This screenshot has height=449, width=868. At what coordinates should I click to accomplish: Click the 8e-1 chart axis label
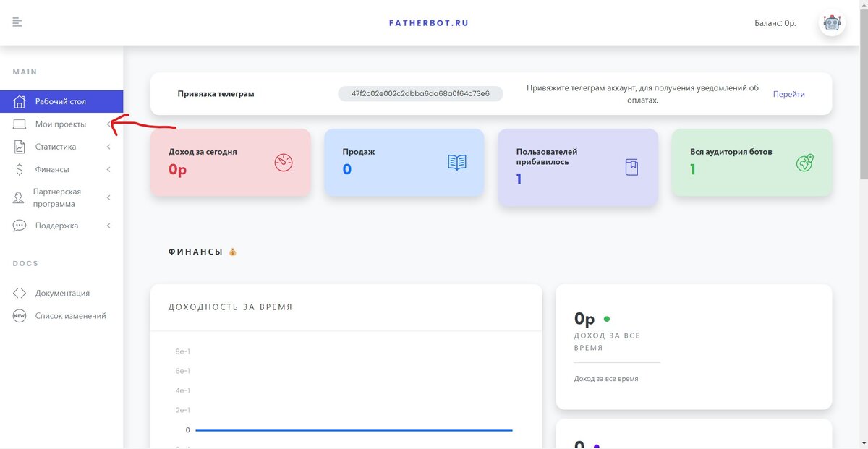183,351
